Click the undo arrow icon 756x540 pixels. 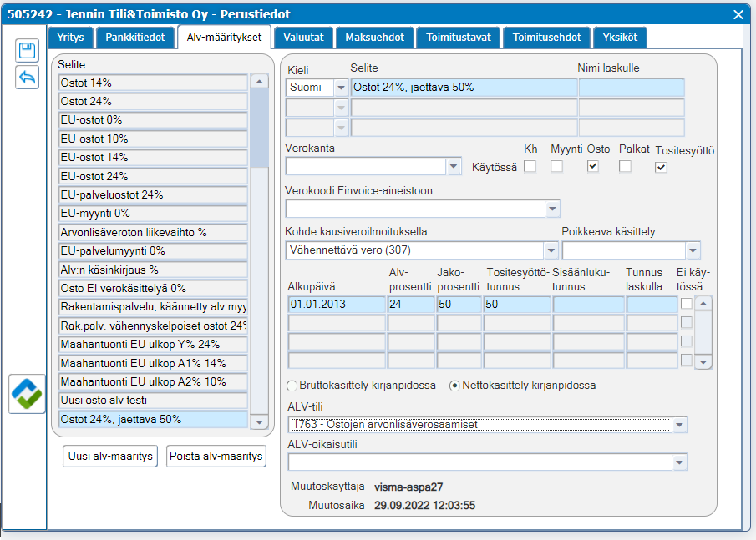coord(27,78)
